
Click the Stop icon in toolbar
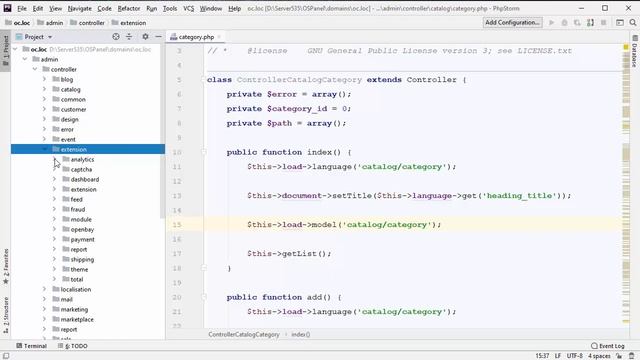[604, 23]
